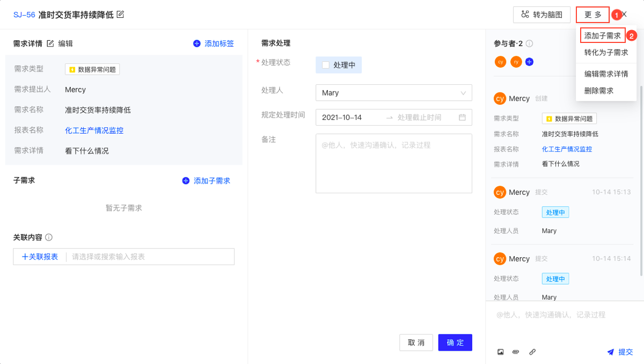Click the 备注 remarks text area

(393, 163)
